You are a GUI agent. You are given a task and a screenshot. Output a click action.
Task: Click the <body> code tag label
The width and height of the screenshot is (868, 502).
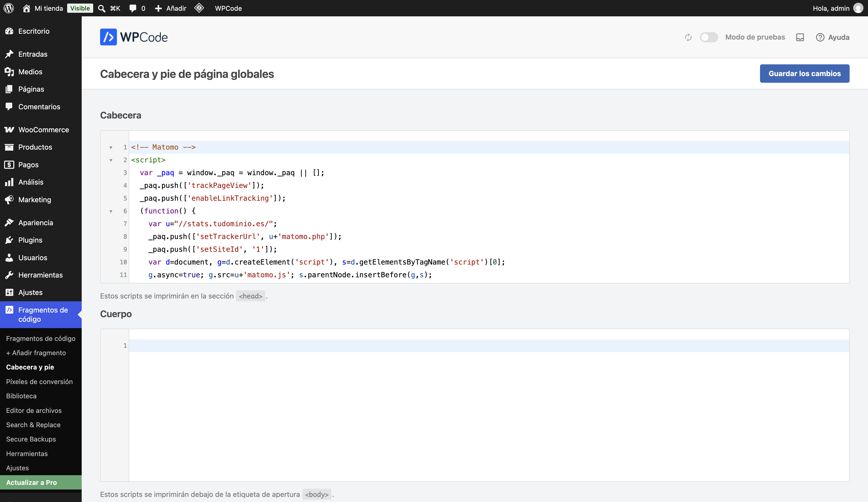[317, 494]
